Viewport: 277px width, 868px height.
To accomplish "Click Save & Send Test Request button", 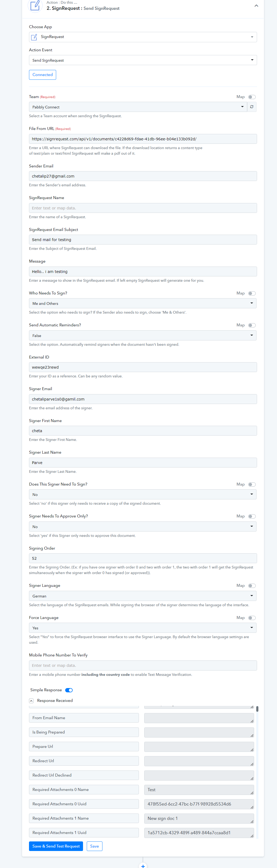I will click(x=56, y=846).
